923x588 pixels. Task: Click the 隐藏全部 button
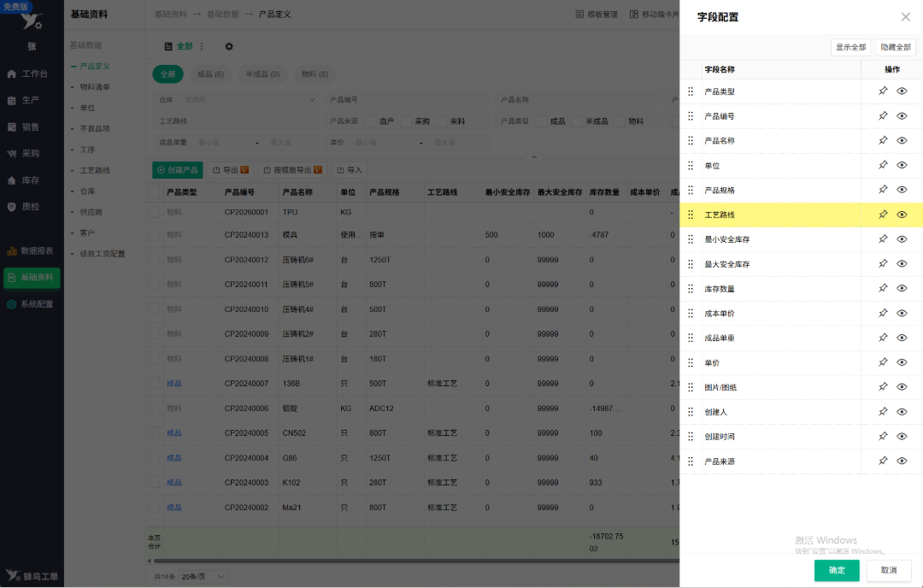click(x=896, y=47)
